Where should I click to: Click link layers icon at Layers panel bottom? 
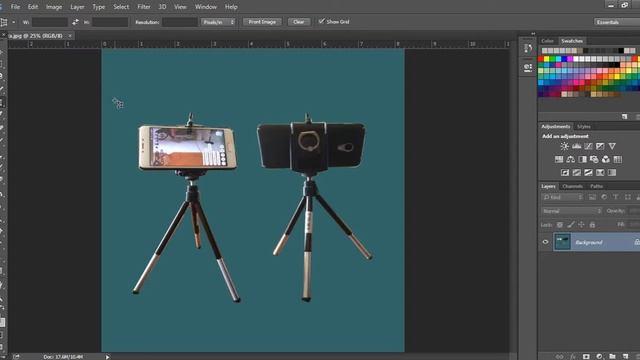pyautogui.click(x=559, y=357)
